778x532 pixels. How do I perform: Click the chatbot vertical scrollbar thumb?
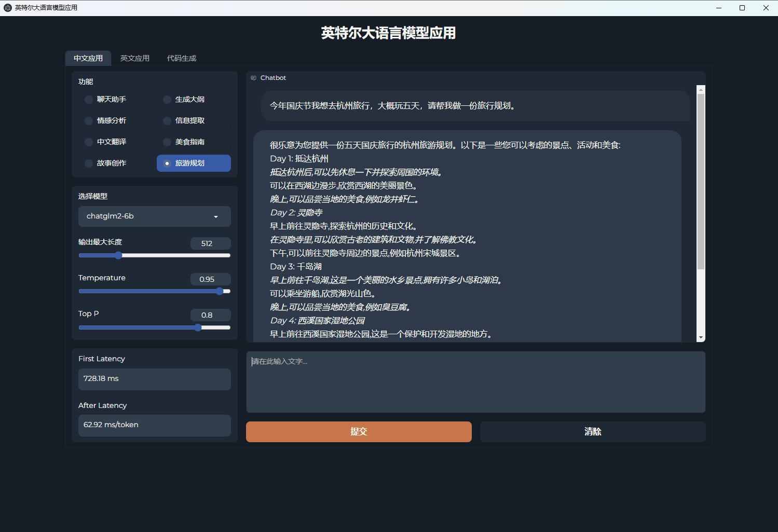coord(701,182)
